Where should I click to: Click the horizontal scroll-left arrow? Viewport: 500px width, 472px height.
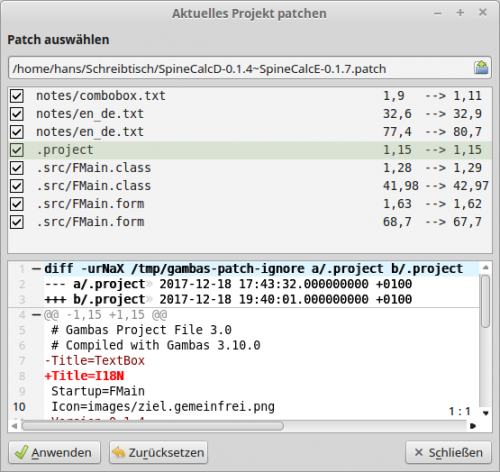click(x=14, y=426)
